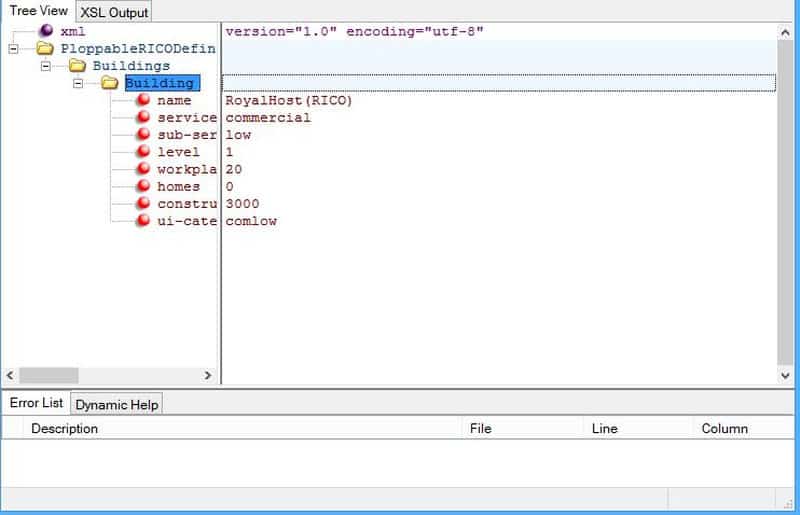The height and width of the screenshot is (515, 800).
Task: Click the red icon beside service attribute
Action: (143, 118)
